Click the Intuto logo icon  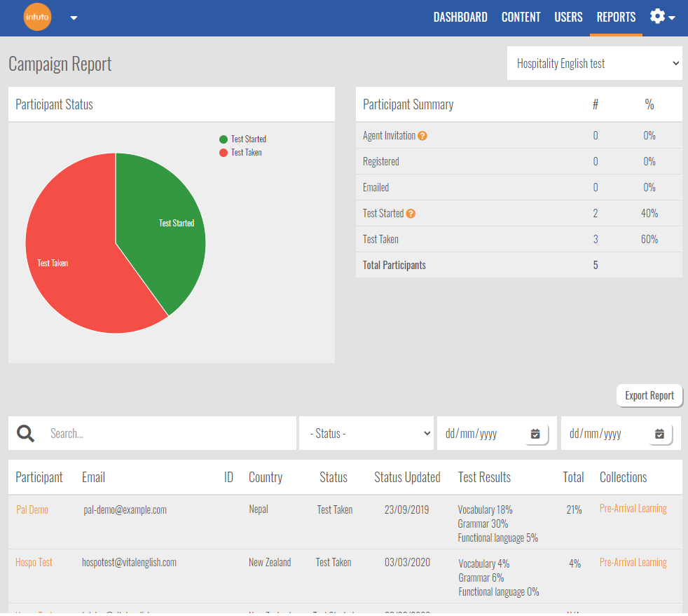tap(38, 18)
